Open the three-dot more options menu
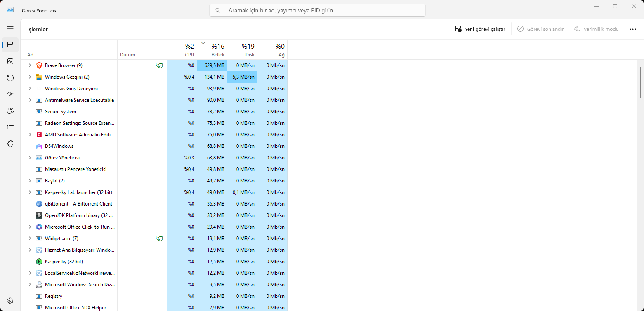This screenshot has width=644, height=311. click(633, 29)
